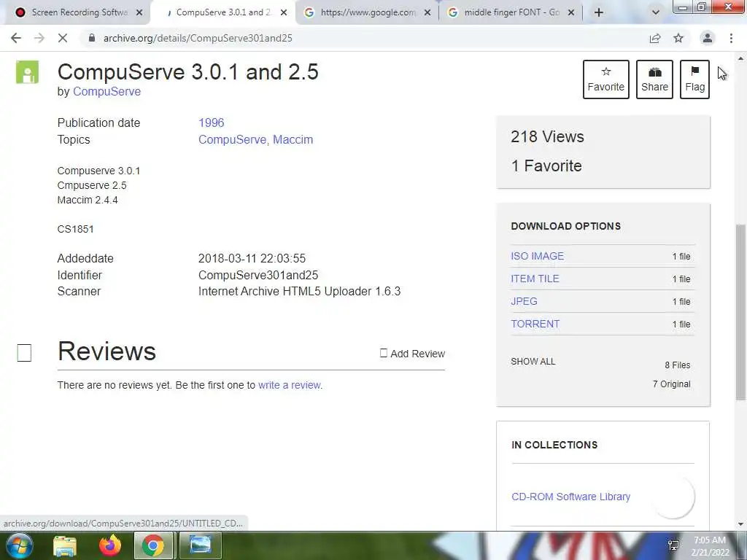Click SHOW ALL download options
The width and height of the screenshot is (747, 560).
pos(533,362)
